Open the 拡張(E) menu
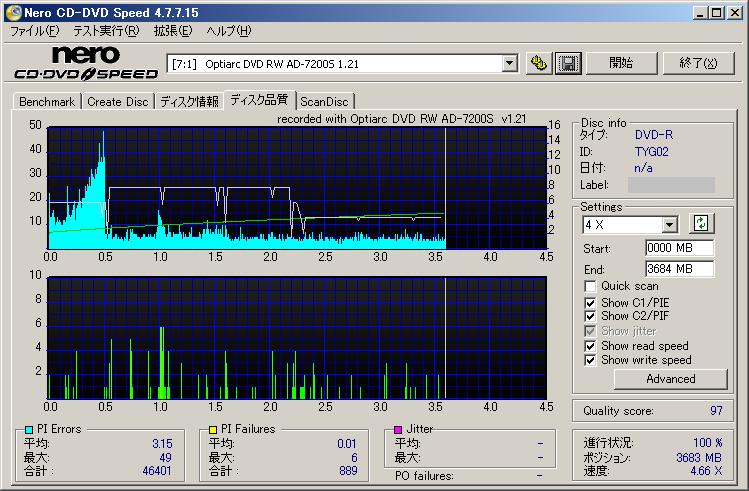 point(173,31)
